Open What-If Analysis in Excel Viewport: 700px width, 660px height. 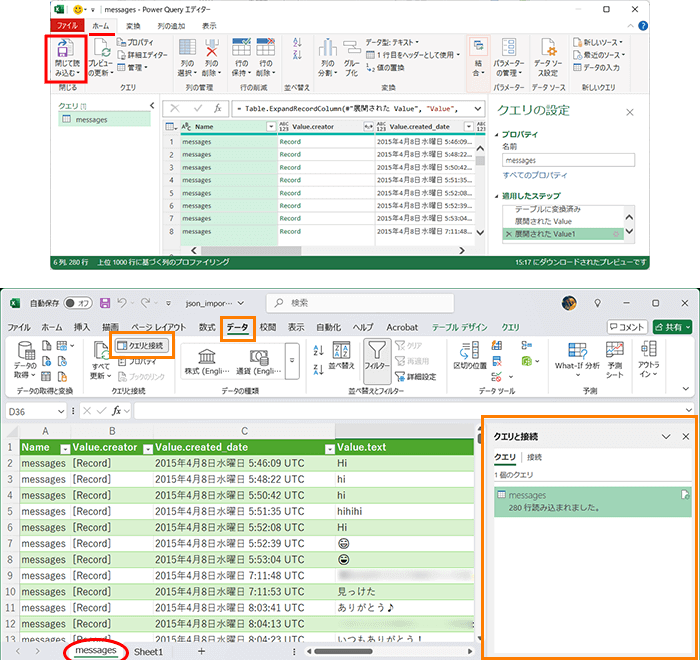click(577, 360)
